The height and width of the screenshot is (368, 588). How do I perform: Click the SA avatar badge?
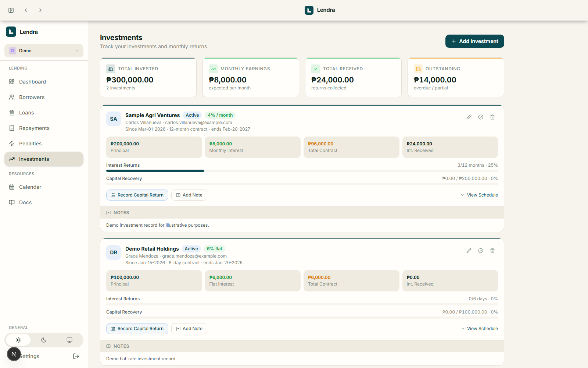click(x=114, y=119)
